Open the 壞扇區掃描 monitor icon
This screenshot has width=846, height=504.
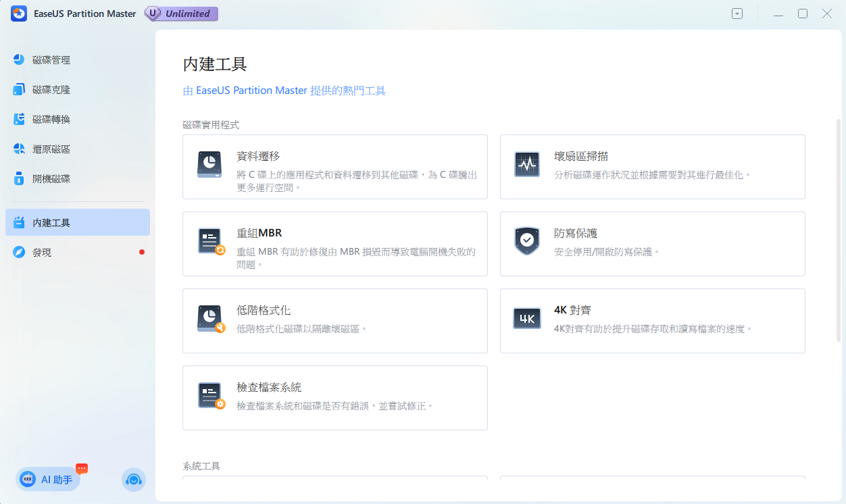coord(526,164)
